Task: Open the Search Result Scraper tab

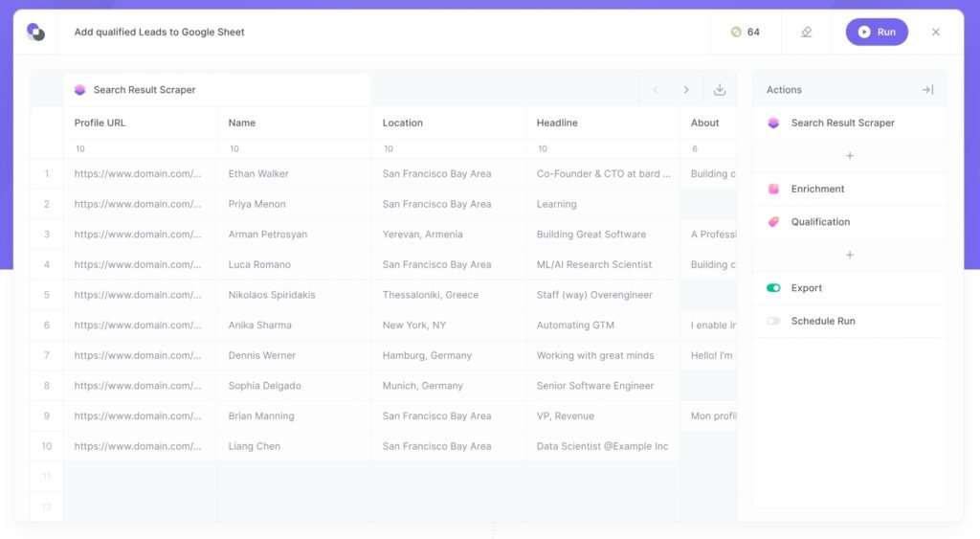Action: pos(144,90)
